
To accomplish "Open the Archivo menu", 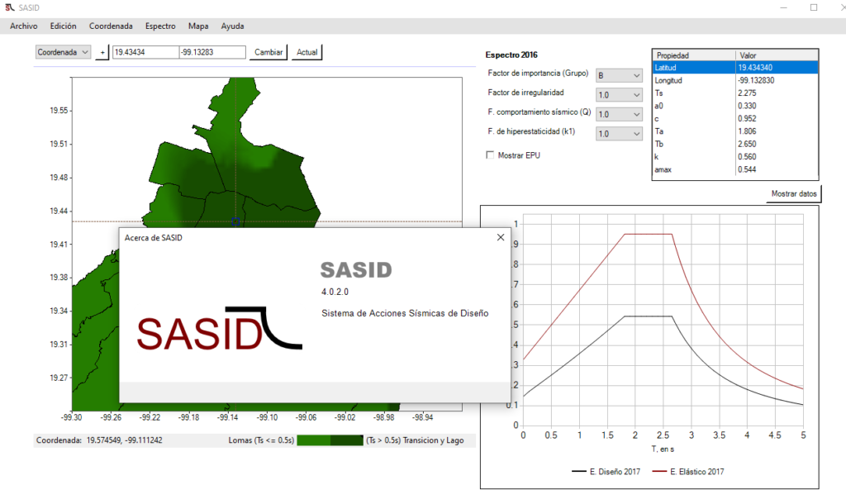I will click(x=23, y=26).
